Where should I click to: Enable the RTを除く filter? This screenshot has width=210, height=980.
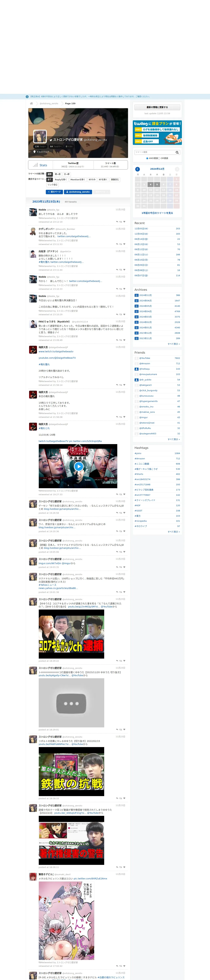103,180
